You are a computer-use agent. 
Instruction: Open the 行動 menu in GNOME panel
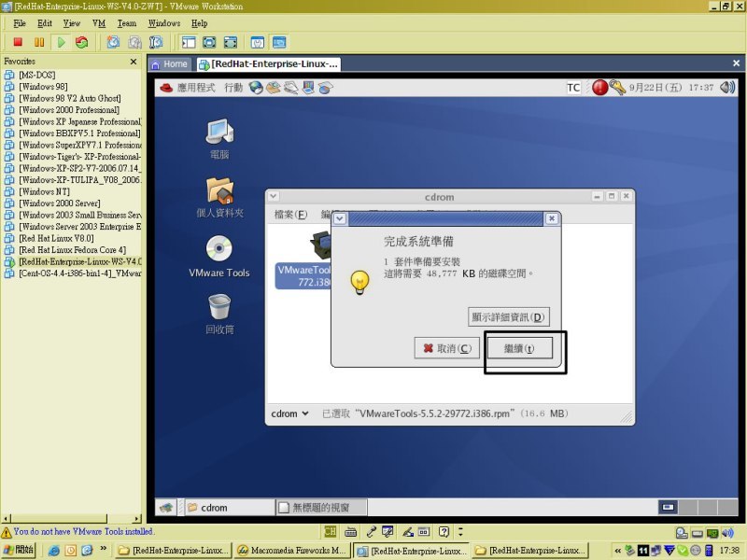coord(233,88)
